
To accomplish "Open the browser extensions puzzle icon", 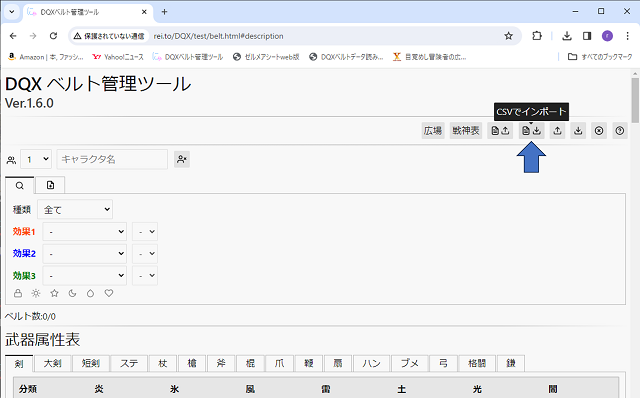I will [x=537, y=36].
